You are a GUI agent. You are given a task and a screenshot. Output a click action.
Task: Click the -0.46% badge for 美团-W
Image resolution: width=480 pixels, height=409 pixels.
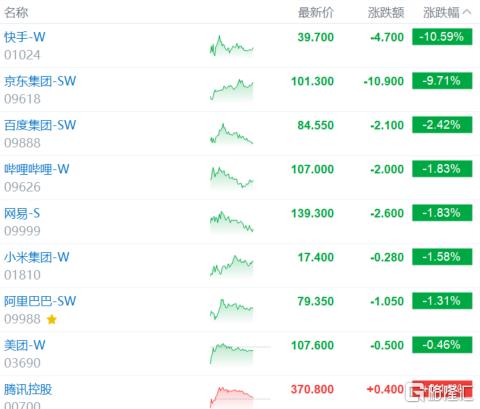tap(442, 345)
